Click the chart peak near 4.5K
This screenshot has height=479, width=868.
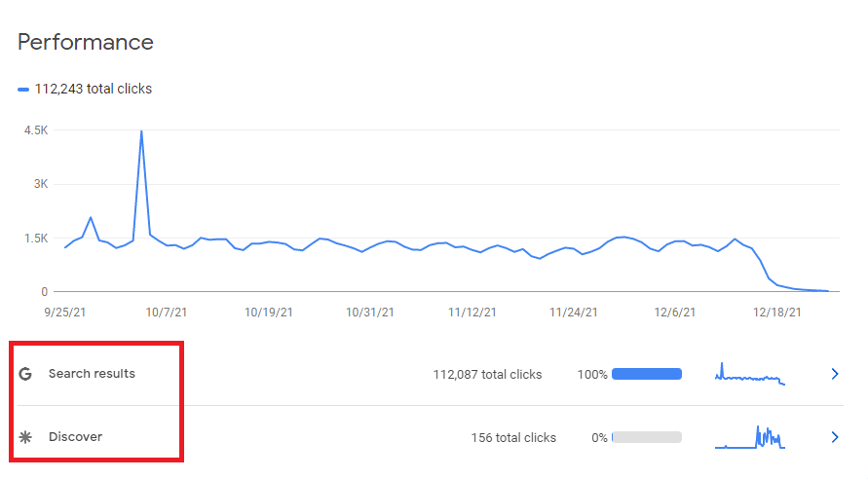pos(141,131)
